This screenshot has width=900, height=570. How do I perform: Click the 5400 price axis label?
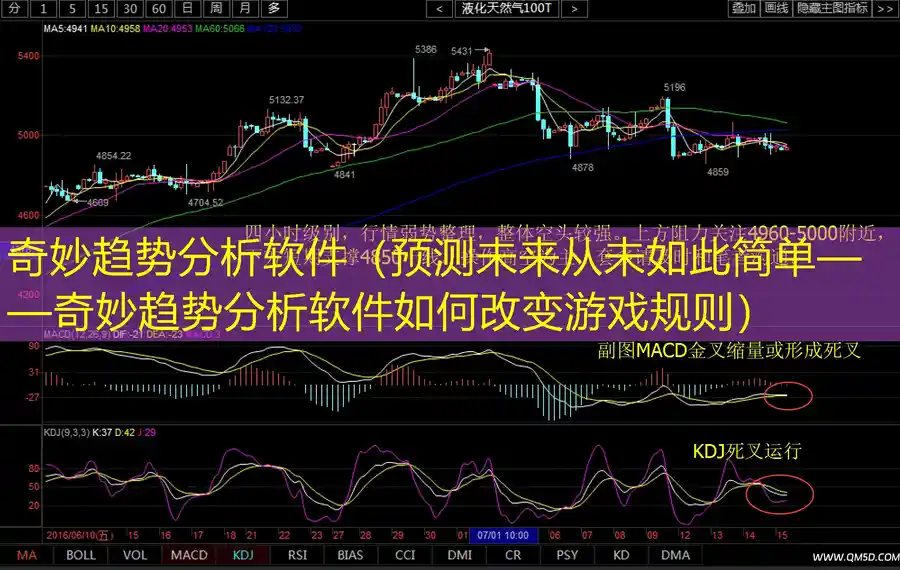29,56
